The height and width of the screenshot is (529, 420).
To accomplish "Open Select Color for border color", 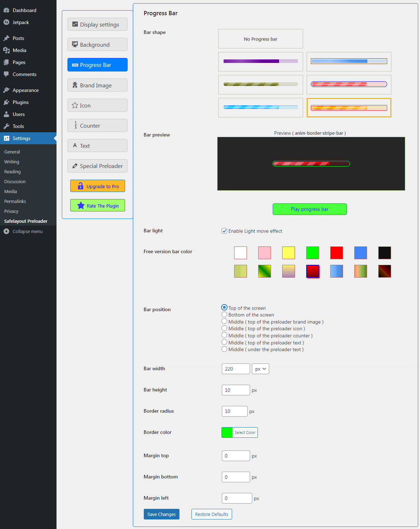I will tap(245, 432).
